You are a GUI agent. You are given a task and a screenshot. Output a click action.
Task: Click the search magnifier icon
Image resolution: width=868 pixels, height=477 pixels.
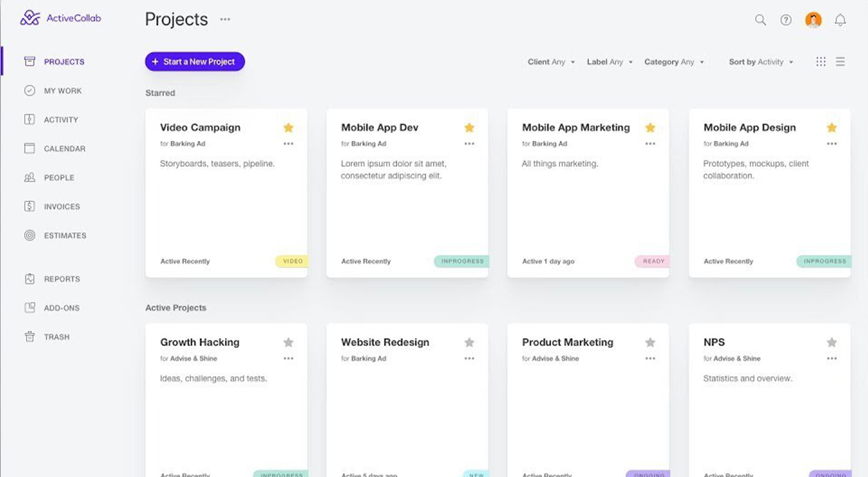[x=760, y=20]
